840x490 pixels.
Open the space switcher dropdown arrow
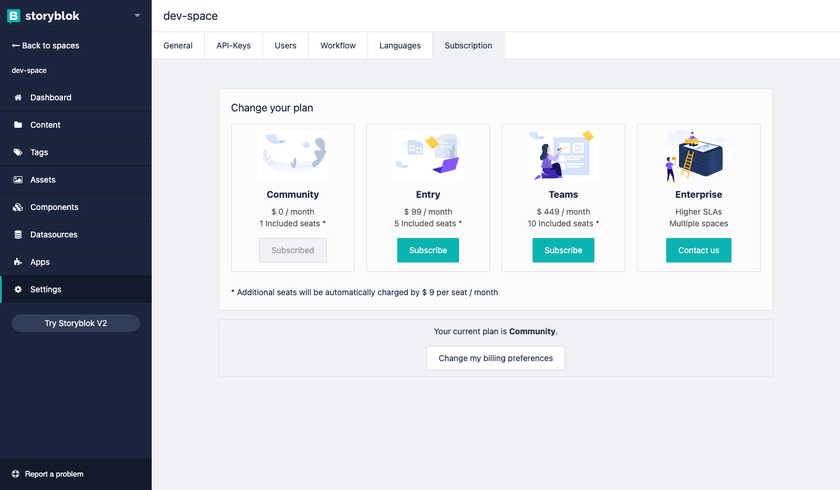pyautogui.click(x=137, y=16)
